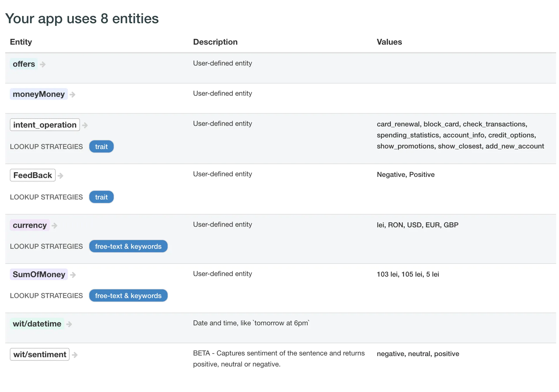Open the offers entity

point(24,64)
